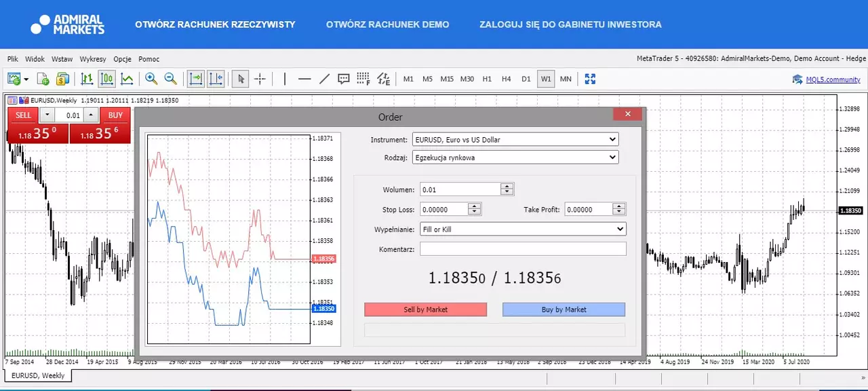Image resolution: width=868 pixels, height=391 pixels.
Task: Click the Admiral Markets logo
Action: [x=68, y=24]
